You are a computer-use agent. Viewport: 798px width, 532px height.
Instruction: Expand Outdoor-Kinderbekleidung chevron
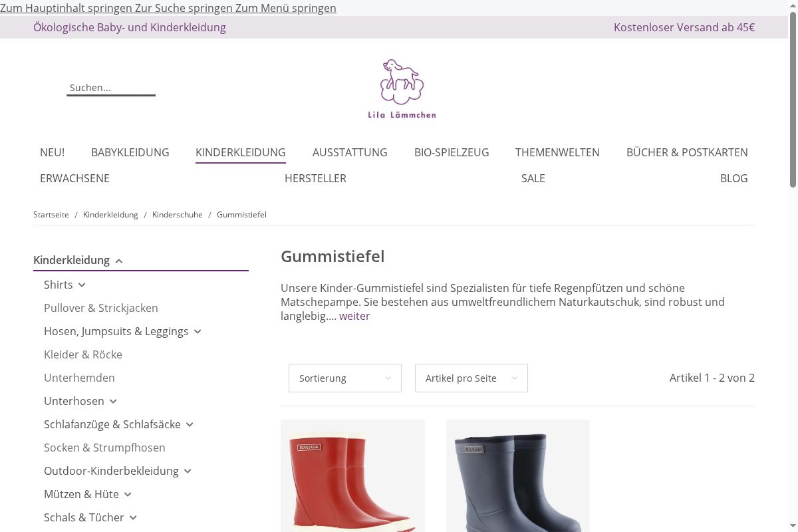click(188, 471)
